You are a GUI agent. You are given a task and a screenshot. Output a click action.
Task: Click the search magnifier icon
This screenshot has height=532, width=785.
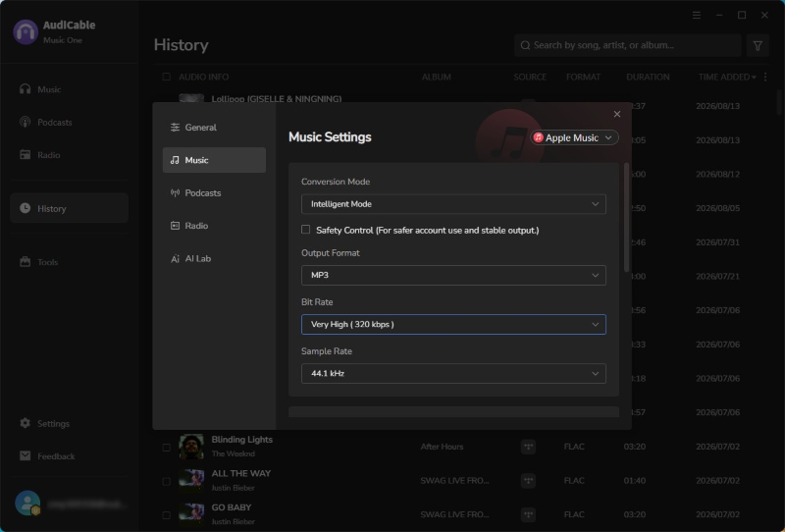525,45
